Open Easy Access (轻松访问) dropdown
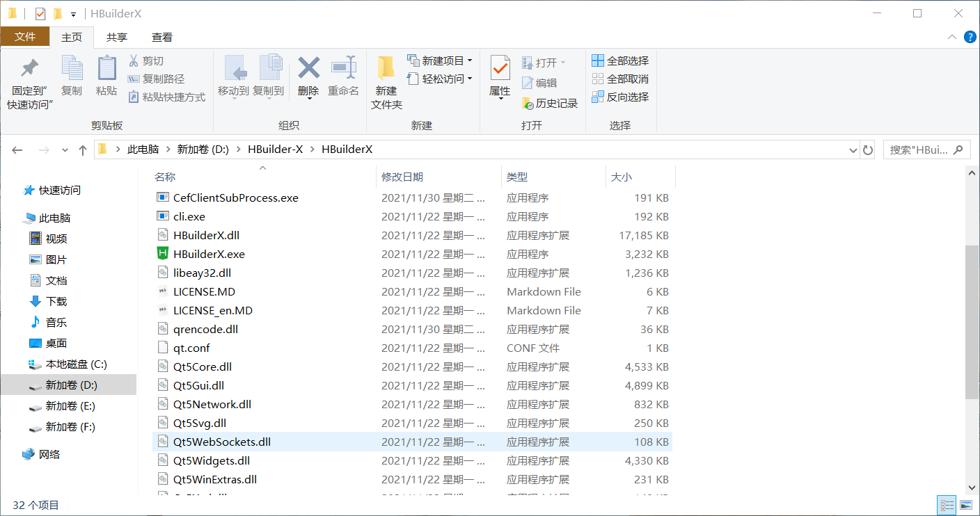The width and height of the screenshot is (980, 516). pos(440,79)
